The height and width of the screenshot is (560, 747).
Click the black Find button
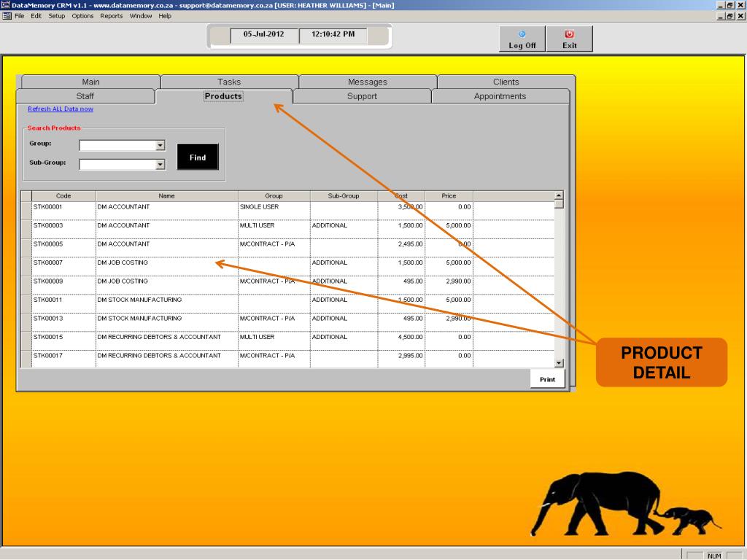point(198,157)
